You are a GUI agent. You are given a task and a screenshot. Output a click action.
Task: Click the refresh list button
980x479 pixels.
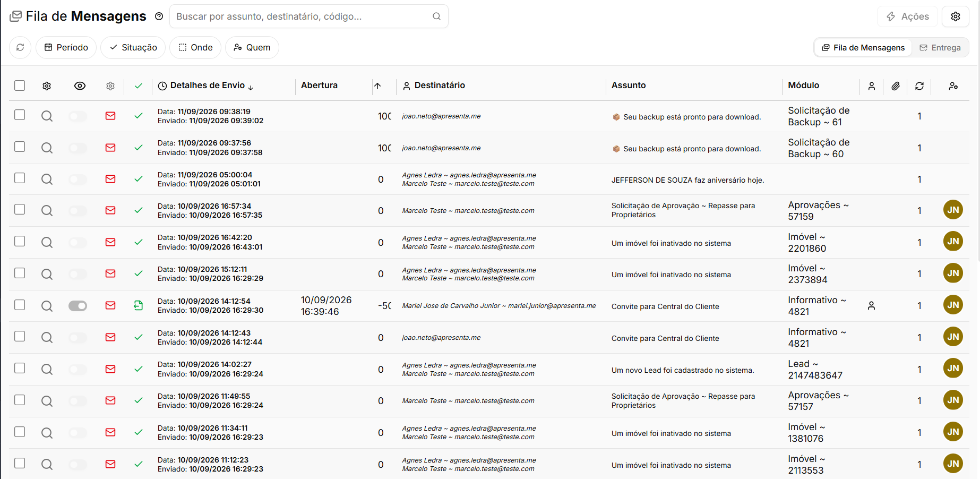[x=20, y=47]
